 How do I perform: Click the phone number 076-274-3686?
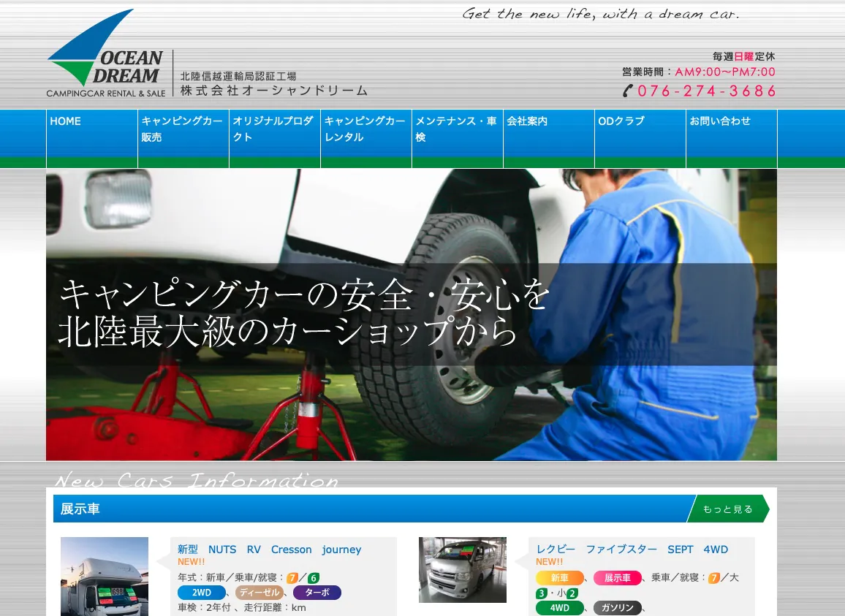coord(707,91)
